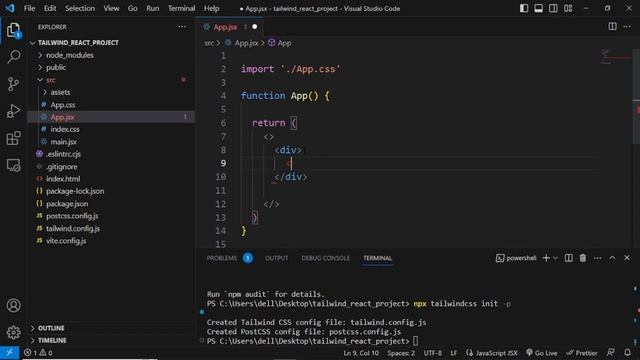Open editor More Actions ellipsis
This screenshot has width=640, height=360.
pos(627,27)
